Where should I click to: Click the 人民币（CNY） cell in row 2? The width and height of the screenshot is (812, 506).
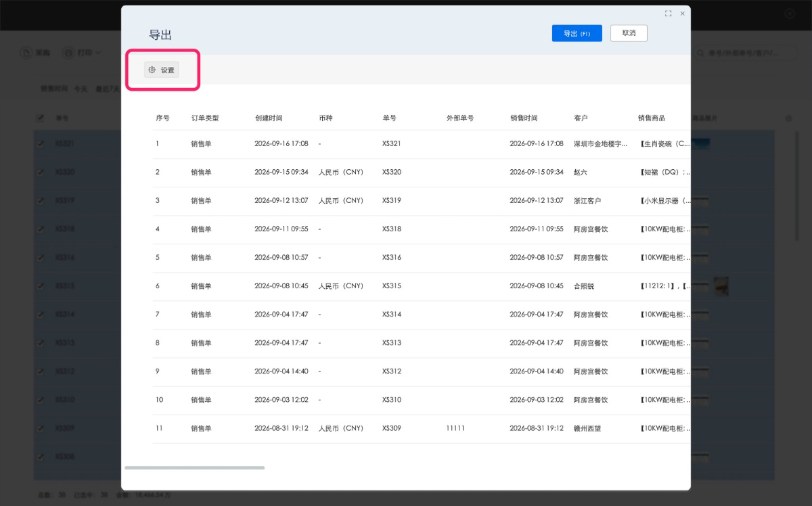tap(341, 172)
